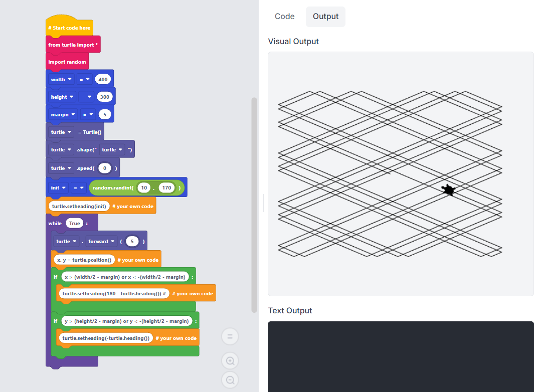Select the 'from turtle import *' block

pos(73,45)
